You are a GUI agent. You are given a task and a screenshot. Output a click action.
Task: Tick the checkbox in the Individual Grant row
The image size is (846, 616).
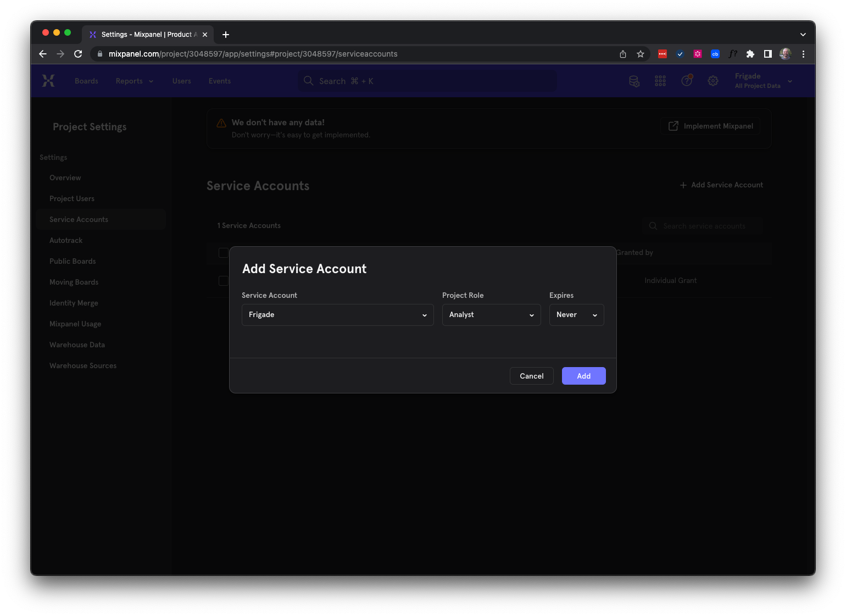pos(223,281)
